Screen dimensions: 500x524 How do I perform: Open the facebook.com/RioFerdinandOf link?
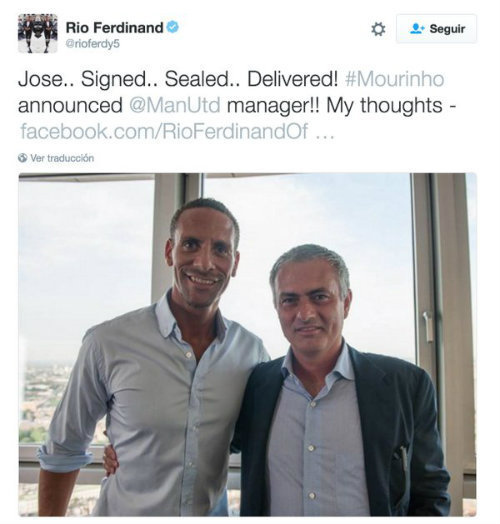tap(164, 131)
